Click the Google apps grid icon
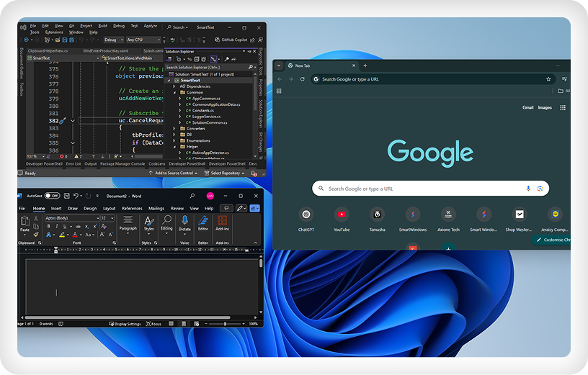Viewport: 588px width, 375px height. point(563,107)
